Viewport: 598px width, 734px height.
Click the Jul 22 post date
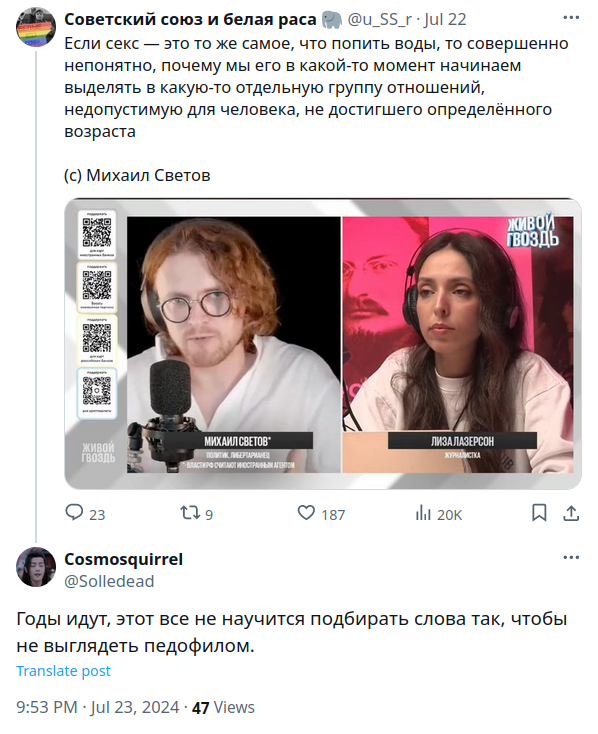(x=445, y=19)
